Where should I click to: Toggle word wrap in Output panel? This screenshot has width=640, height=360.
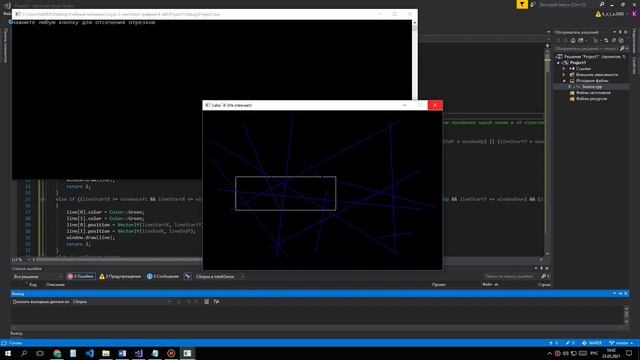tap(216, 302)
